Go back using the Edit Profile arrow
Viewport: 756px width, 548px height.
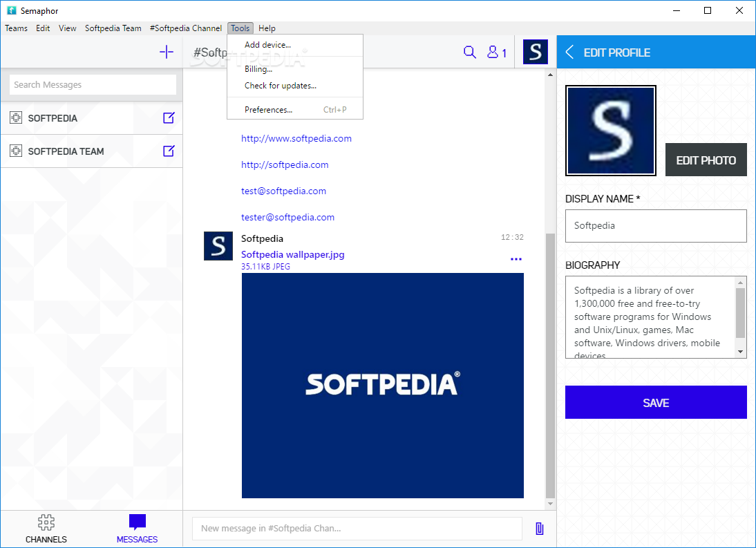569,52
